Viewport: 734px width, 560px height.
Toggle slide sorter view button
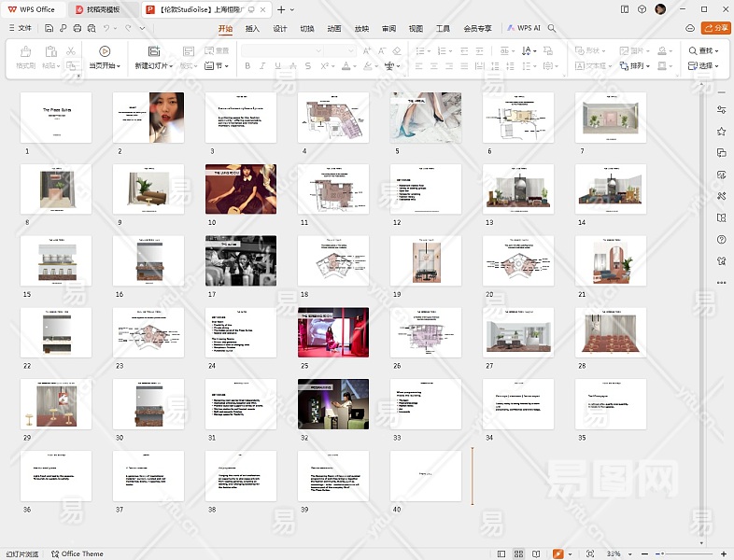click(519, 553)
